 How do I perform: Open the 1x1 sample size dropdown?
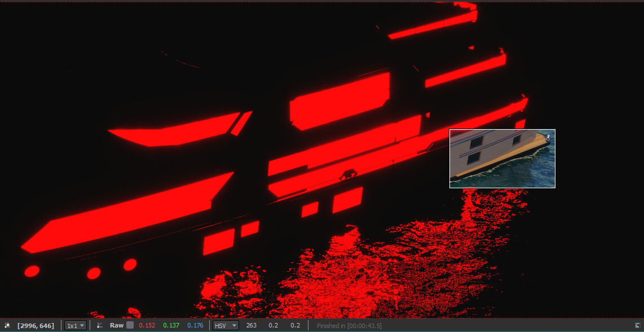76,325
